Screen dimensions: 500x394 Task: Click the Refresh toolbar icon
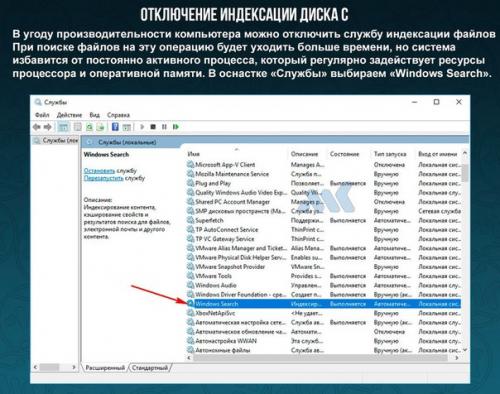[89, 127]
